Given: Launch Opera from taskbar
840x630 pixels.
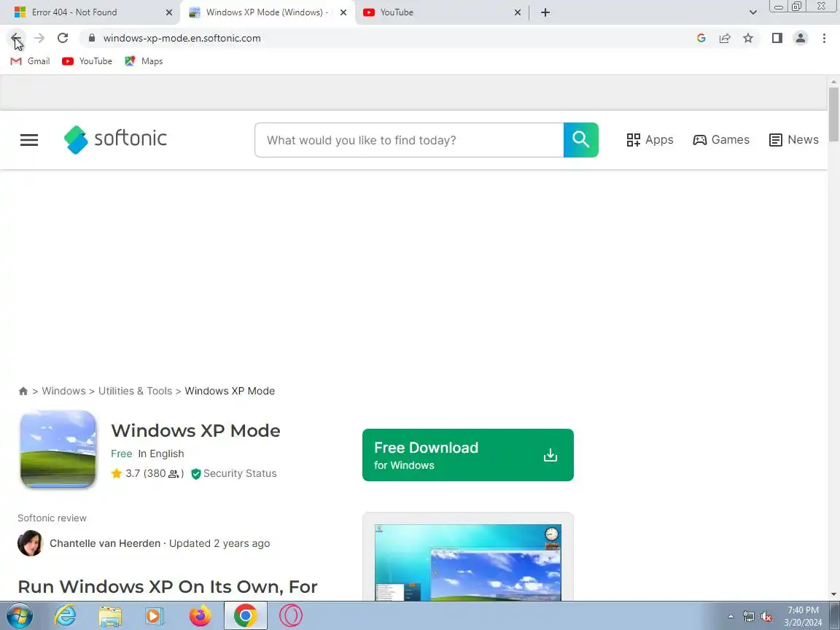Looking at the screenshot, I should pyautogui.click(x=291, y=616).
